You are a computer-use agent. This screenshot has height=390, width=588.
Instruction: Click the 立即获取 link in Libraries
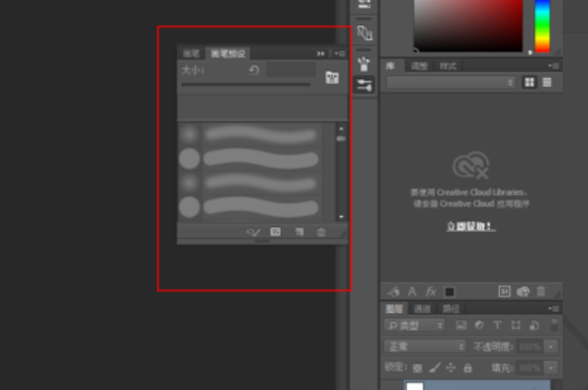(471, 226)
